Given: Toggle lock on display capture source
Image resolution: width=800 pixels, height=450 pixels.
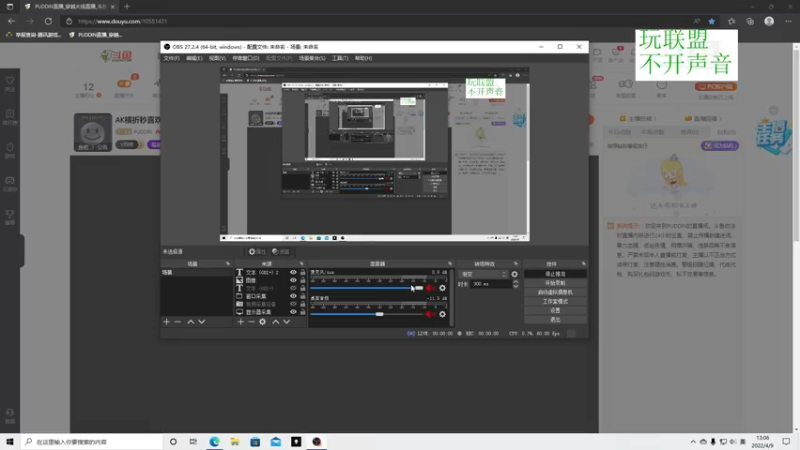Looking at the screenshot, I should (x=303, y=312).
